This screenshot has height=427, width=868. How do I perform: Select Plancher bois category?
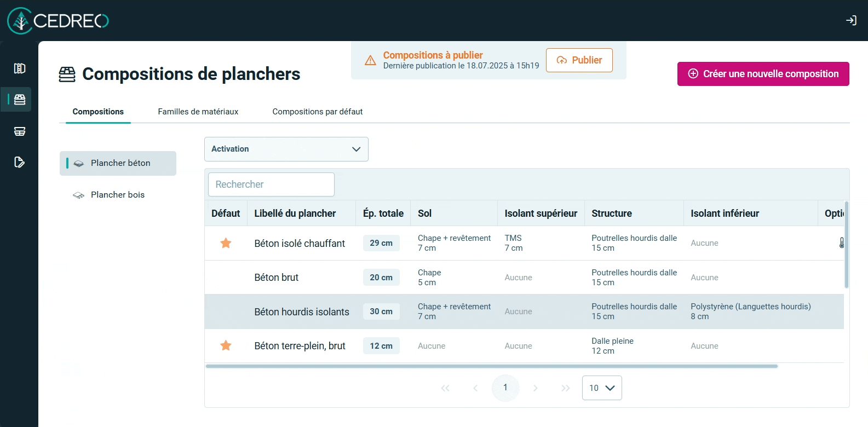(x=118, y=195)
